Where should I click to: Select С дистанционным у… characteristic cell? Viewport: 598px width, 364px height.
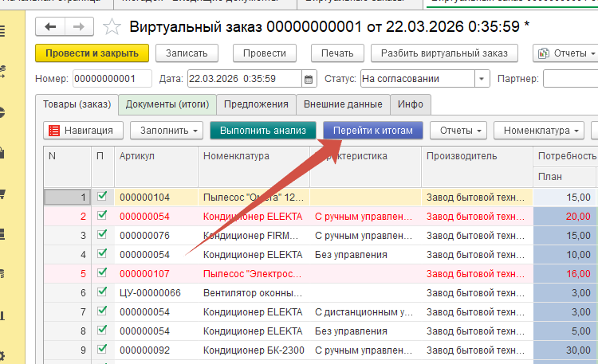click(x=365, y=311)
